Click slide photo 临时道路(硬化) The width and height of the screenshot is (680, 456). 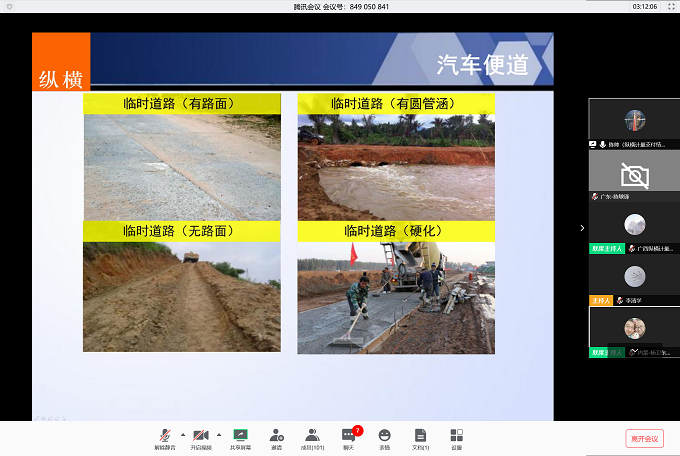click(x=396, y=298)
